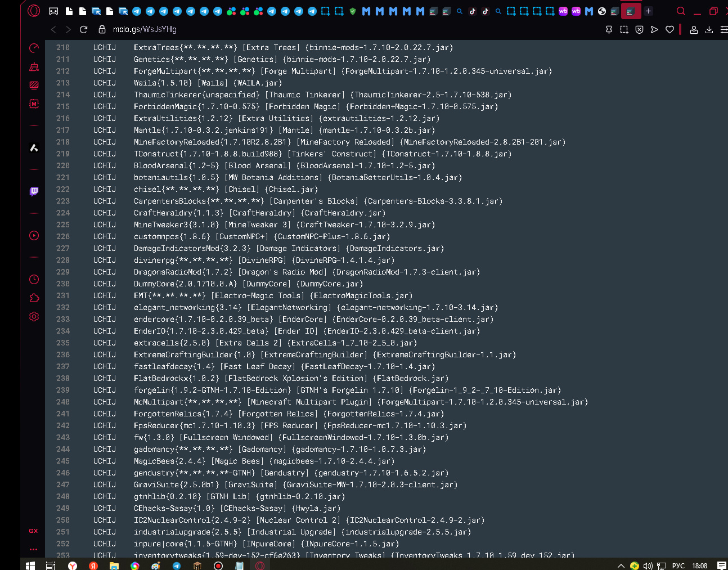Open the striped panel sidebar icon
The height and width of the screenshot is (570, 728).
point(34,86)
